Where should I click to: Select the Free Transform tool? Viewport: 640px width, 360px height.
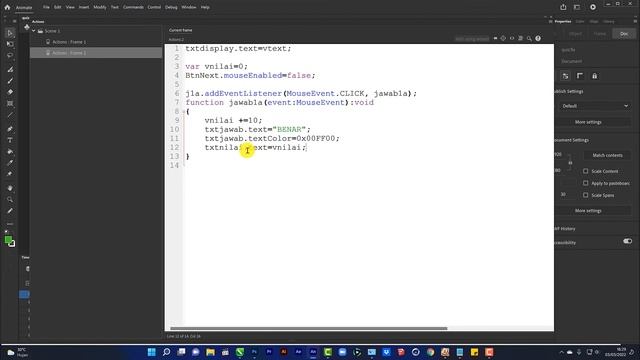(10, 44)
